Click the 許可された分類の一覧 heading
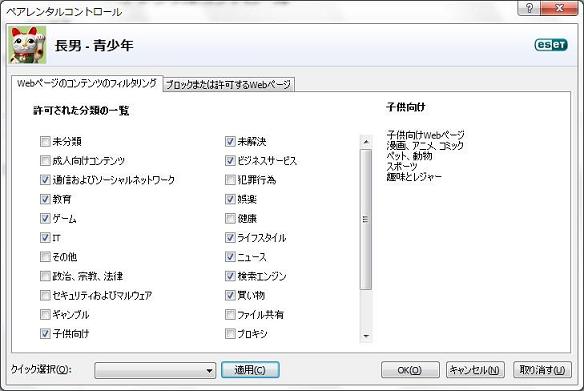The image size is (584, 391). [x=81, y=111]
